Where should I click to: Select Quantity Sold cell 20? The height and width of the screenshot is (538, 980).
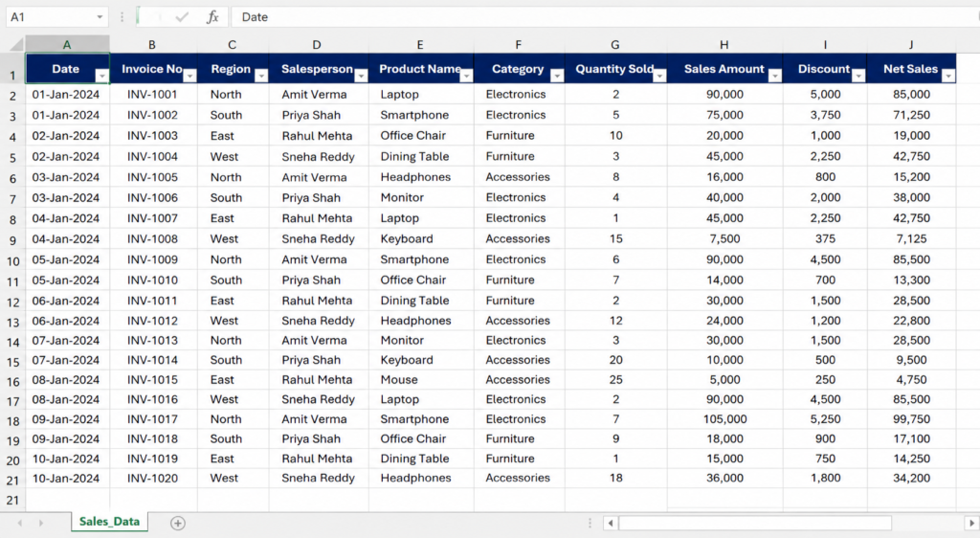click(x=615, y=360)
